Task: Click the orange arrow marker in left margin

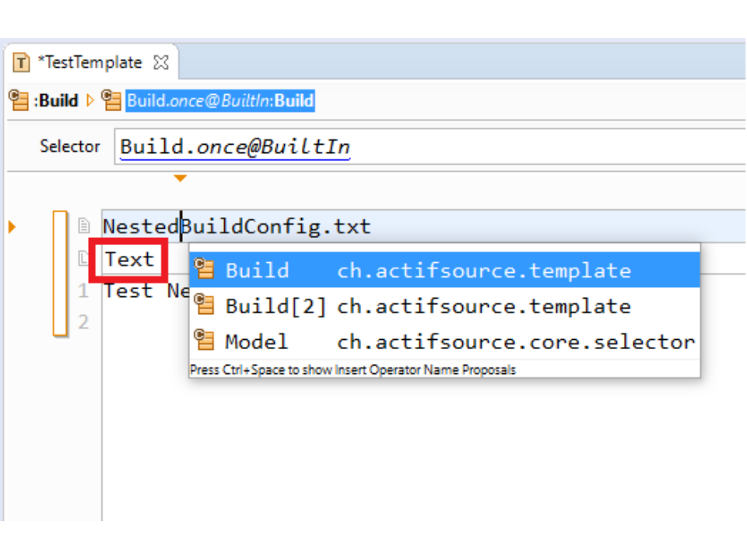Action: (x=12, y=227)
